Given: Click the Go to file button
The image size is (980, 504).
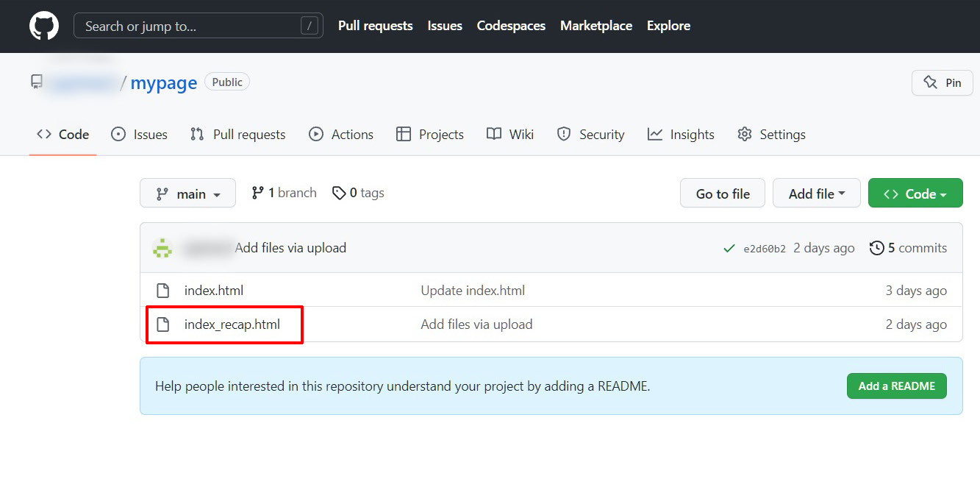Looking at the screenshot, I should click(x=723, y=194).
